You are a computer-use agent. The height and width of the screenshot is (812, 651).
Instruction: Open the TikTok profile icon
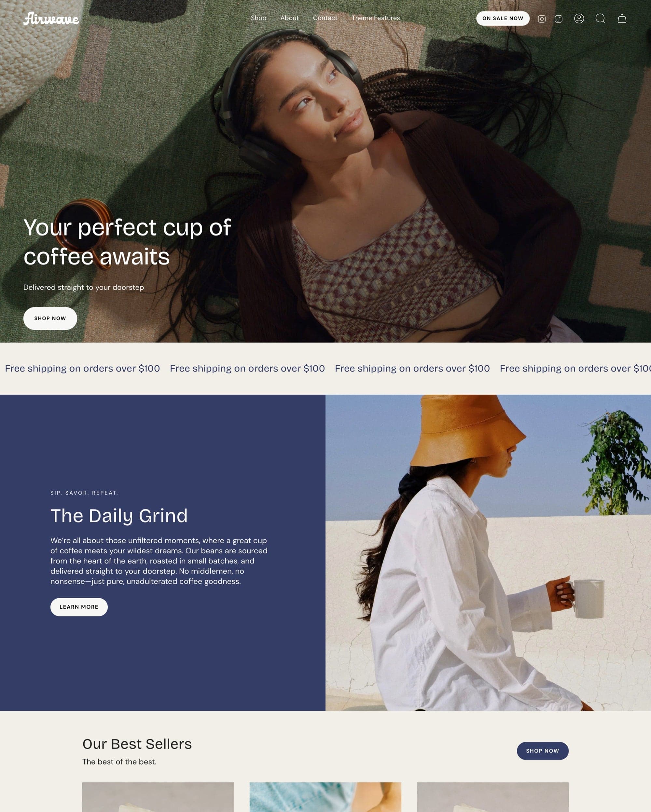pyautogui.click(x=559, y=19)
